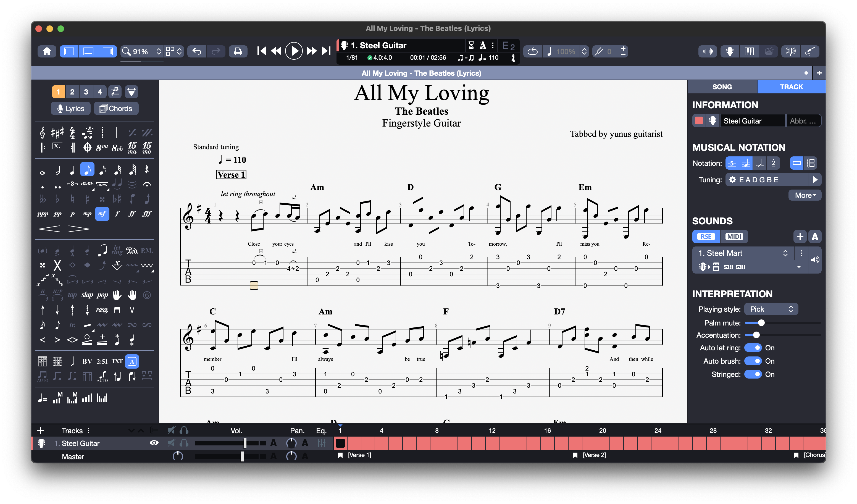Click the Redo arrow
The image size is (857, 504).
tap(215, 51)
